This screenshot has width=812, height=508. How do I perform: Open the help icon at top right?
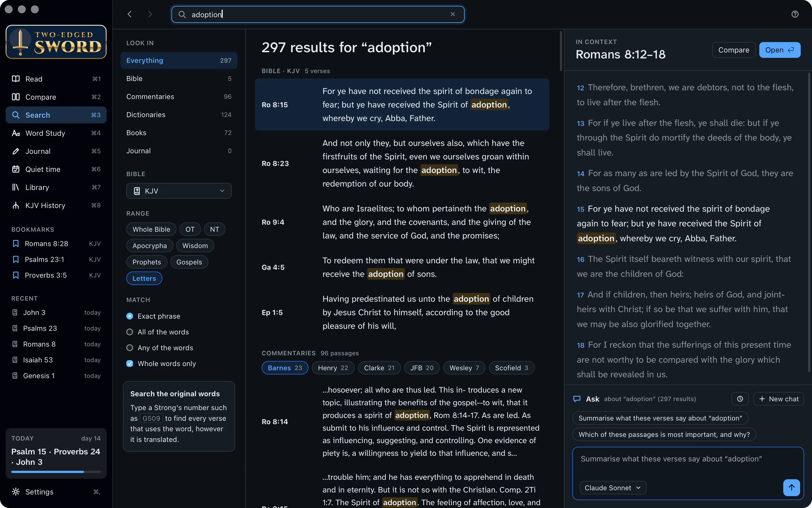coord(795,14)
